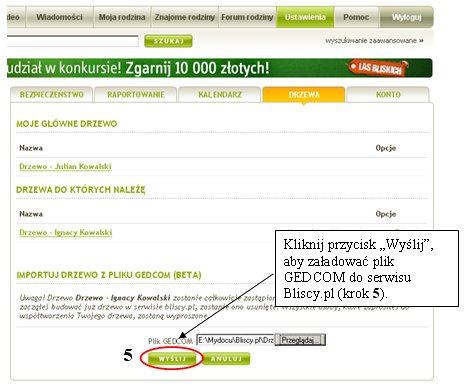Click the Wyślij upload button
Viewport: 467px width, 386px height.
point(172,359)
